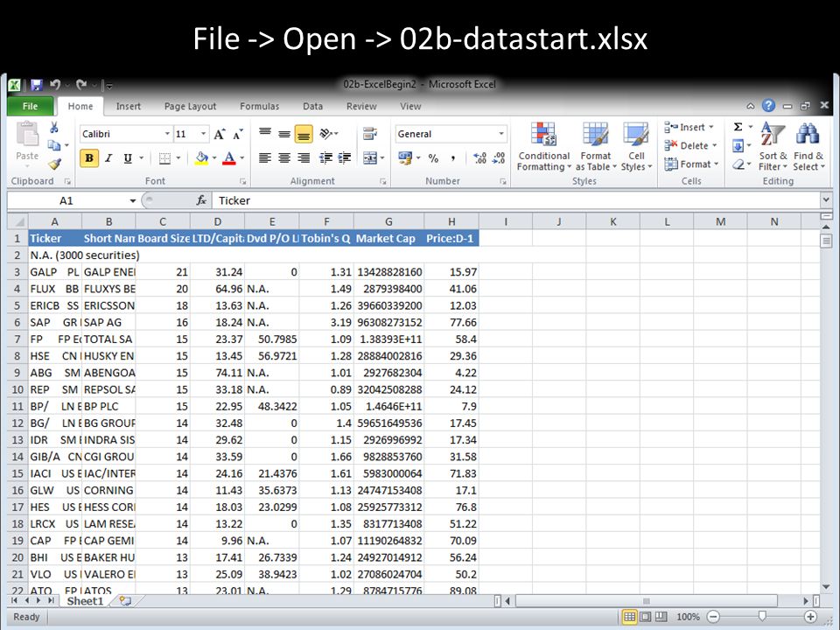Switch to Normal view in status bar
This screenshot has width=840, height=630.
pos(630,617)
